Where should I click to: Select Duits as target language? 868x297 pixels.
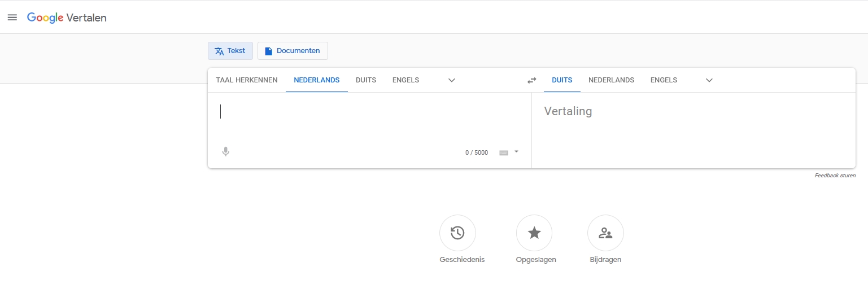(x=562, y=80)
